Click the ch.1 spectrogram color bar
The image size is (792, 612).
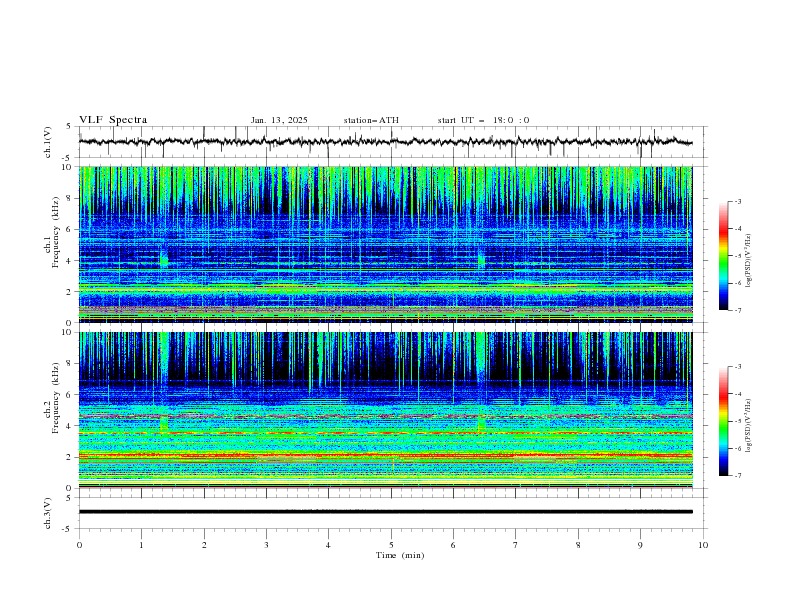(x=723, y=256)
